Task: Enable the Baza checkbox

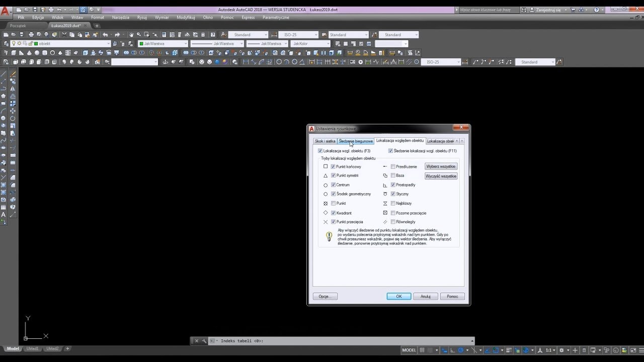Action: point(393,175)
